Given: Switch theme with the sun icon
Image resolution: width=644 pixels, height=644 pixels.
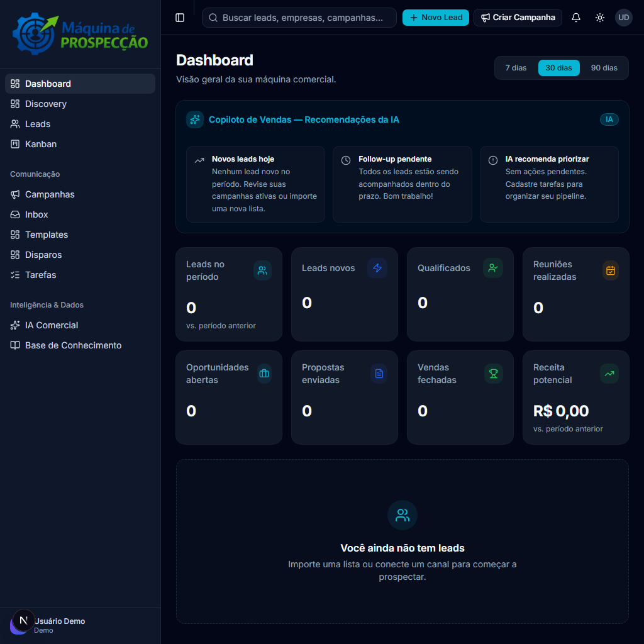Looking at the screenshot, I should (x=599, y=18).
